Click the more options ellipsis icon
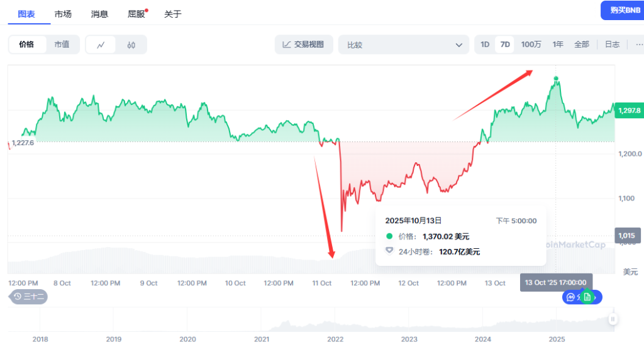This screenshot has height=357, width=644. coord(639,45)
